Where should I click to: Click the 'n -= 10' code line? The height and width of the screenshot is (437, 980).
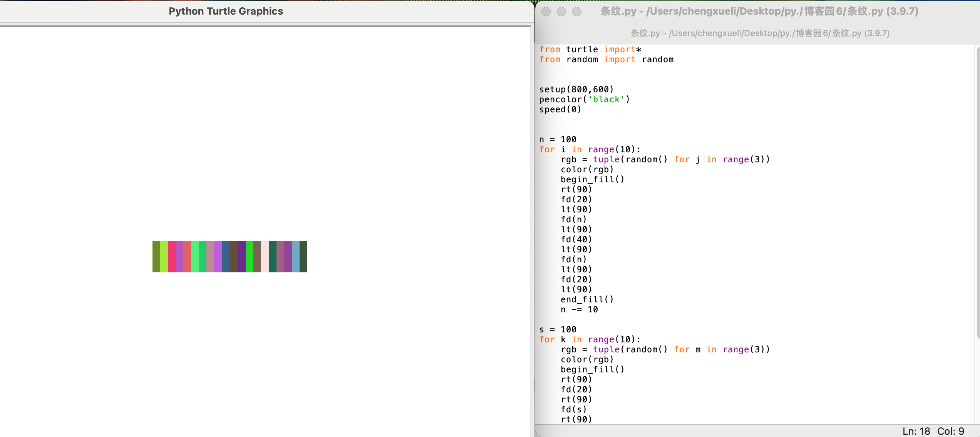click(x=579, y=309)
